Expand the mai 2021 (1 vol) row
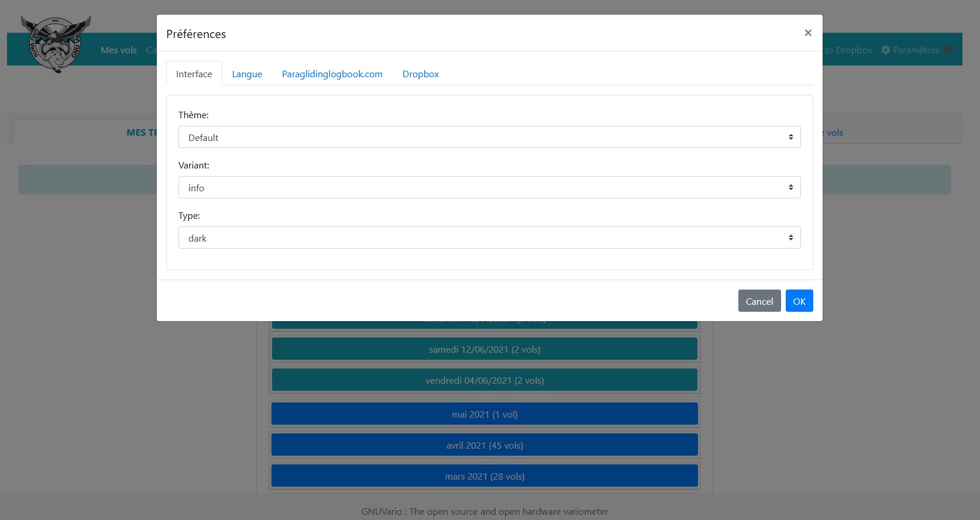 pyautogui.click(x=484, y=414)
